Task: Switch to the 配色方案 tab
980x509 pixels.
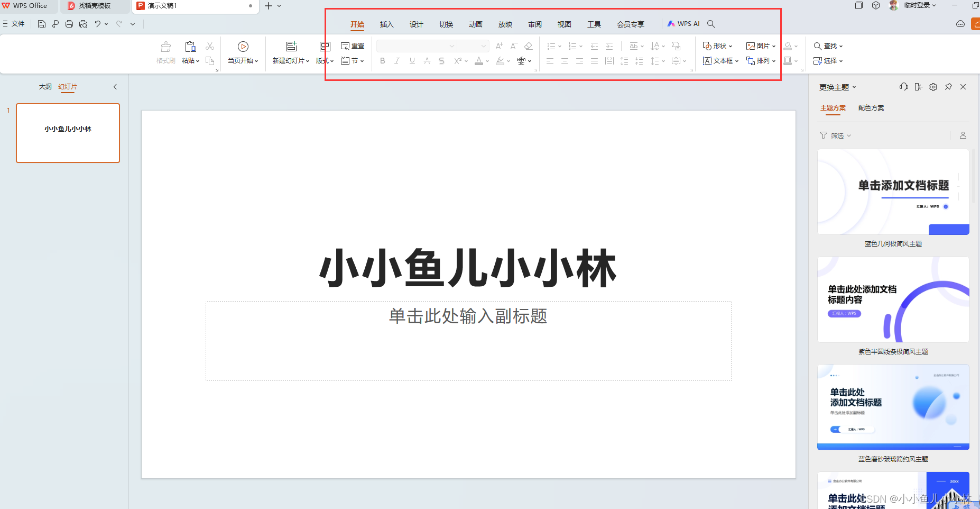Action: click(x=871, y=108)
